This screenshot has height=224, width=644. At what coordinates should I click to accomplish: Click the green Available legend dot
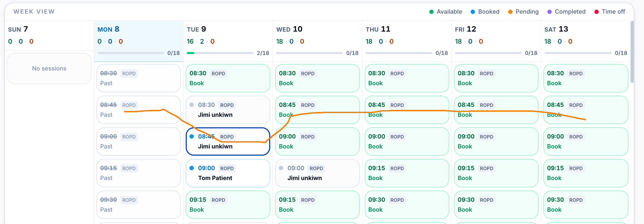pyautogui.click(x=431, y=12)
